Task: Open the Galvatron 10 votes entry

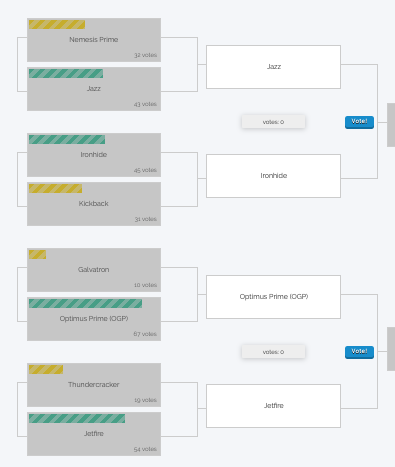Action: coord(94,270)
